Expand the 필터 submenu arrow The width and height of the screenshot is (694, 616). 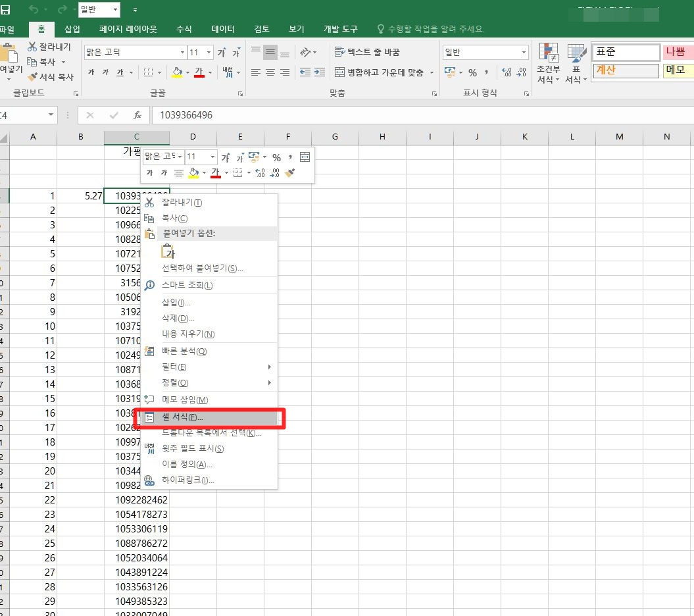click(x=269, y=367)
